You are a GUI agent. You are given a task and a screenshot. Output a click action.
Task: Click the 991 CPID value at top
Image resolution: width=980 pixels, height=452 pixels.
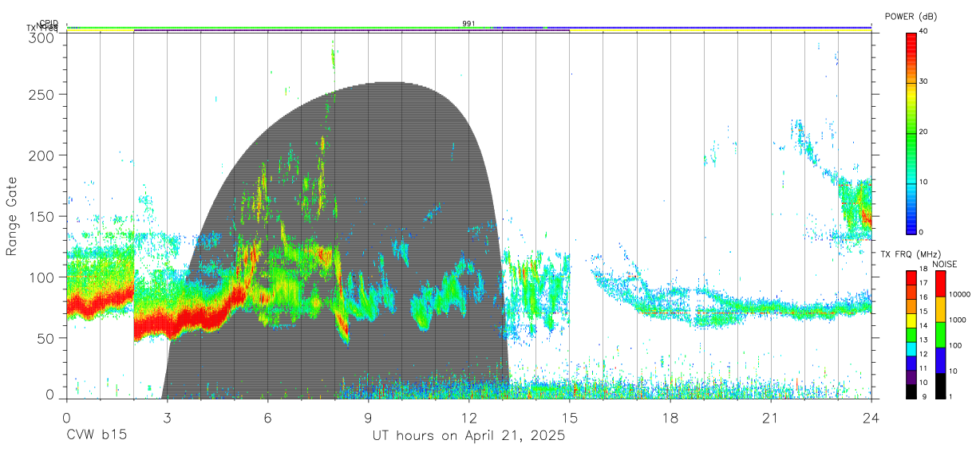(468, 24)
